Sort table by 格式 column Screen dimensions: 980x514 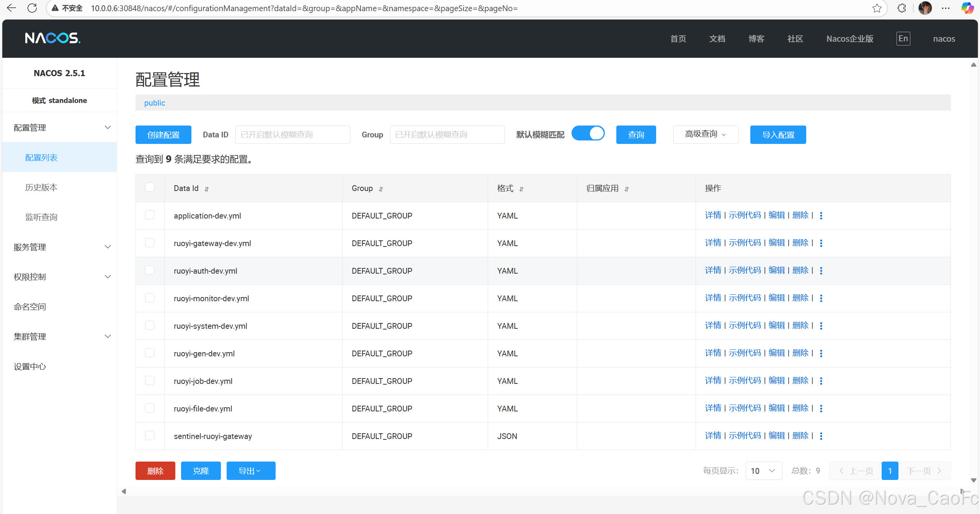(521, 189)
